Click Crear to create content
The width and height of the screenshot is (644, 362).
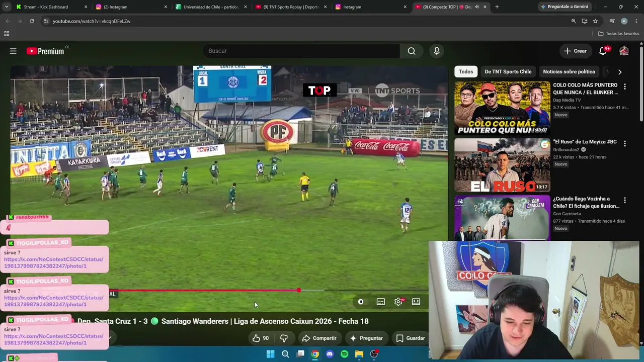(x=575, y=51)
